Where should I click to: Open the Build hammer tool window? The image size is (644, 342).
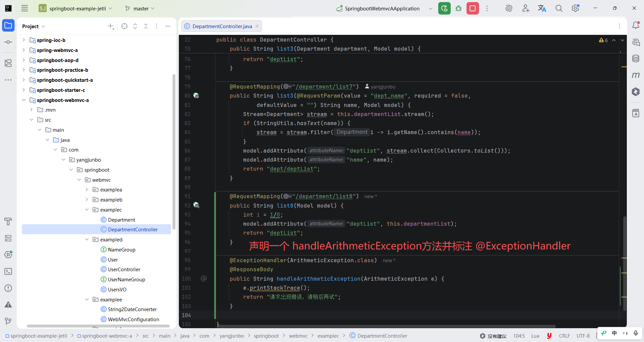[x=8, y=221]
